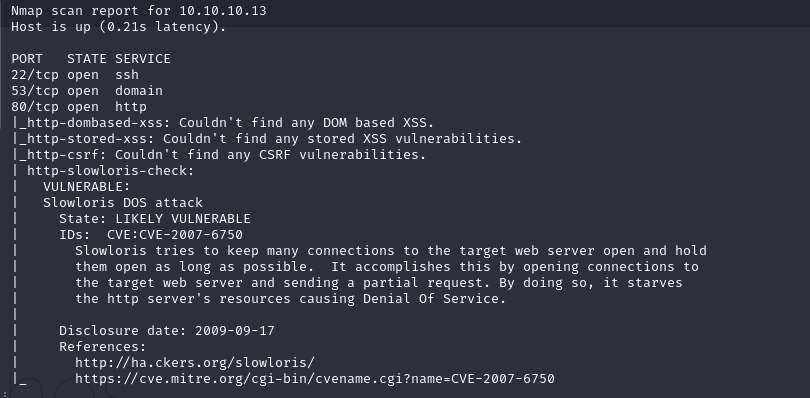Click the References: label

pos(103,347)
